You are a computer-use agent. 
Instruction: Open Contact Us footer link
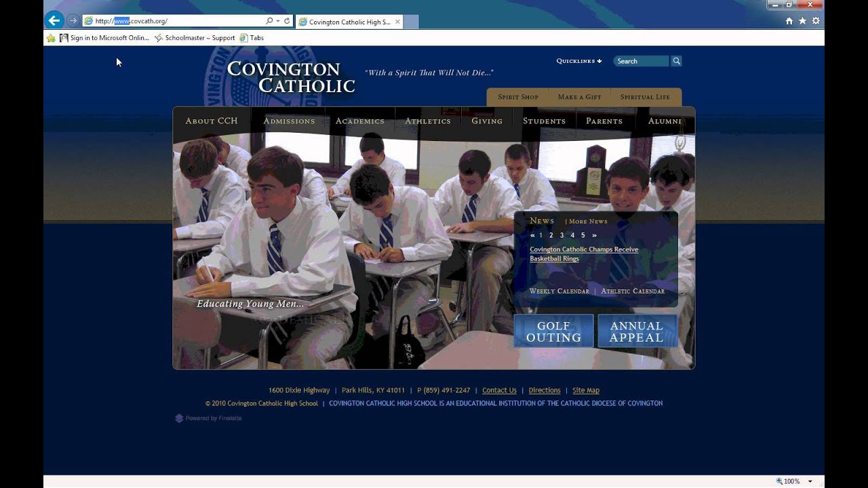[499, 390]
